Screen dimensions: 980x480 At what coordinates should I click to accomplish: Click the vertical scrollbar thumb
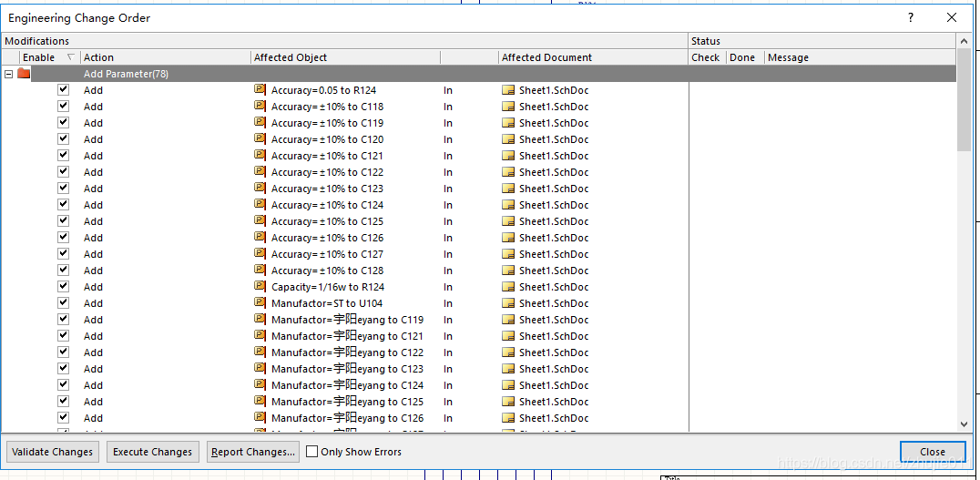(965, 100)
